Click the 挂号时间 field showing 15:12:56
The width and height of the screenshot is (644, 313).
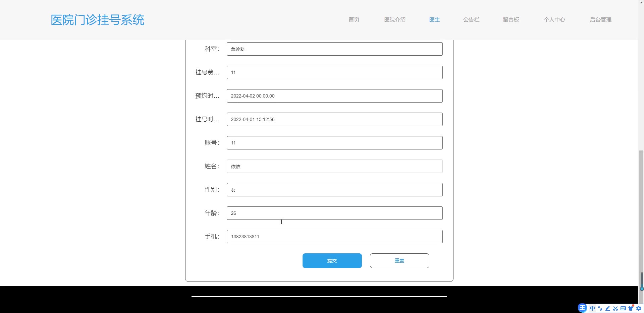pyautogui.click(x=335, y=119)
